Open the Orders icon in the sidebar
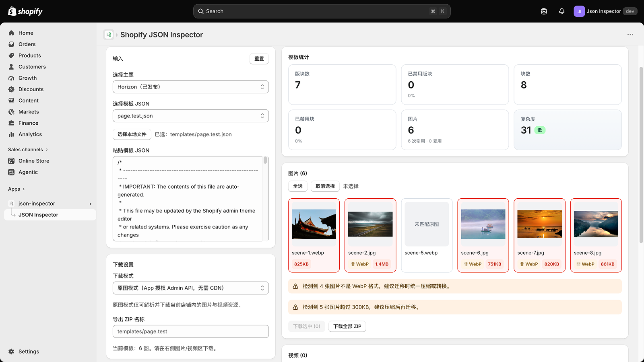Viewport: 644px width, 362px height. pyautogui.click(x=11, y=44)
